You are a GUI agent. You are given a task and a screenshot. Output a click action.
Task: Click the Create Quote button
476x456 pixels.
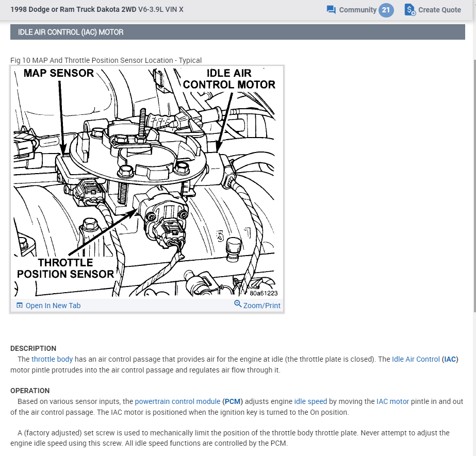[x=433, y=10]
